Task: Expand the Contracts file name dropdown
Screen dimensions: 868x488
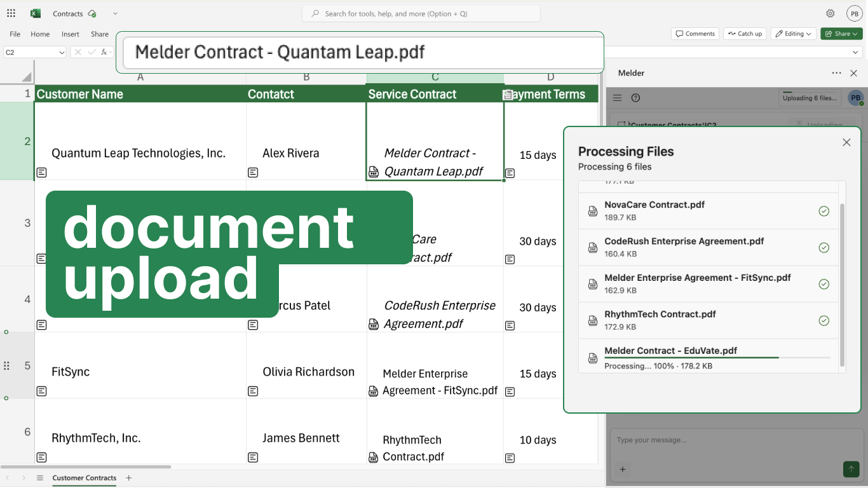Action: click(x=115, y=13)
